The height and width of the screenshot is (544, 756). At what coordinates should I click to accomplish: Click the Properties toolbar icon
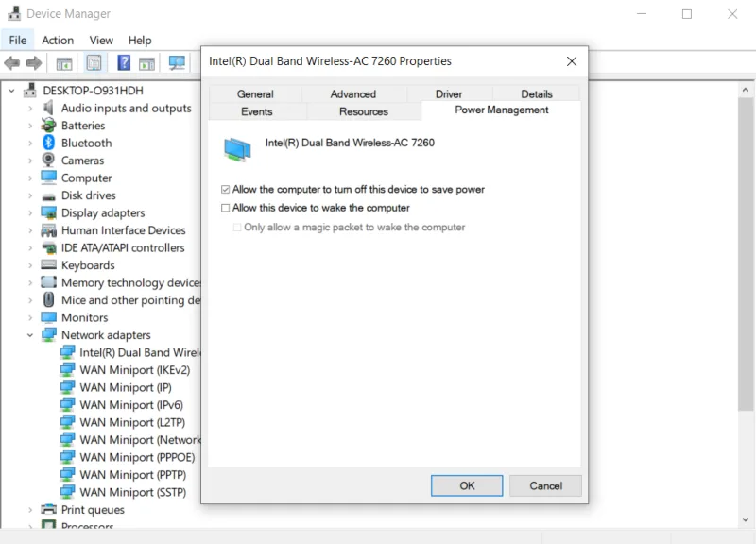pos(94,63)
